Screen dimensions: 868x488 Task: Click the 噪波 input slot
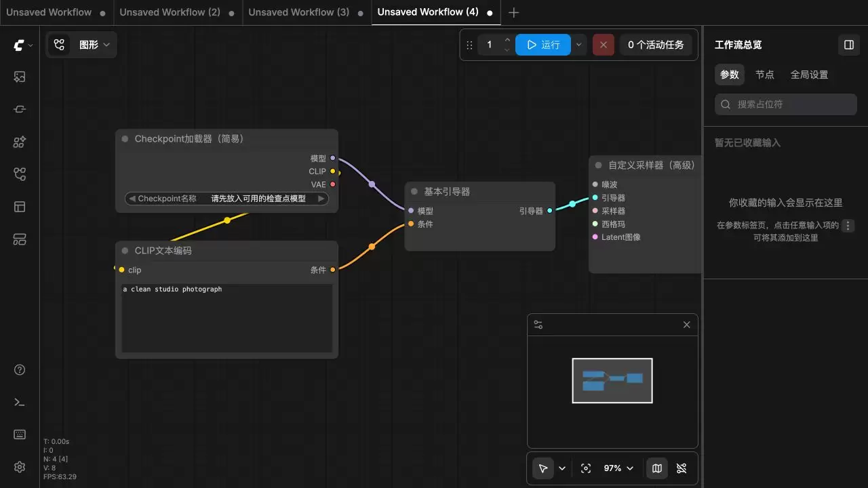(595, 184)
